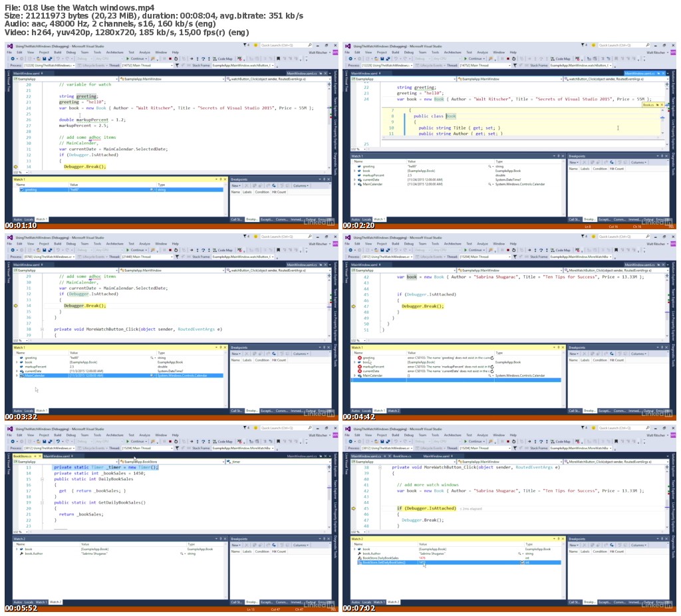681x616 pixels.
Task: Click Show Next Statement arrow icon, 00:05:52 frame toolbar
Action: click(192, 441)
